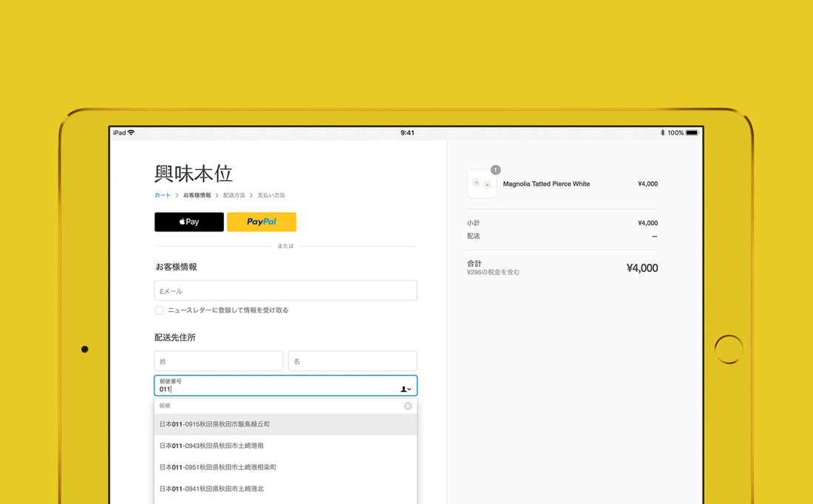Click the 名 first name field

(352, 361)
